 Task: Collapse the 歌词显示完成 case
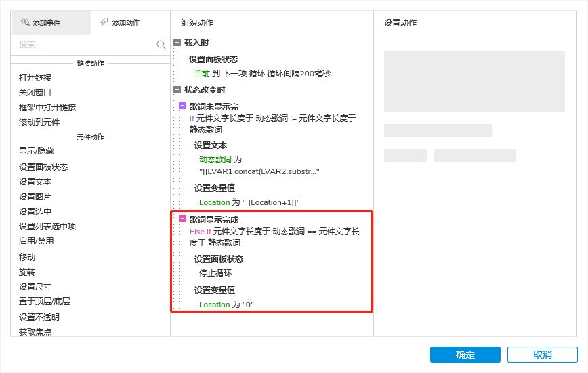(x=183, y=218)
